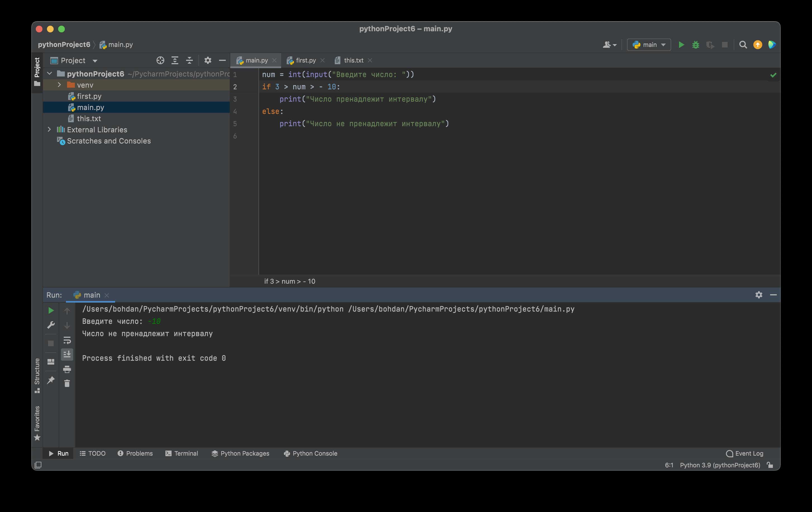Close the this.txt editor tab

point(370,60)
